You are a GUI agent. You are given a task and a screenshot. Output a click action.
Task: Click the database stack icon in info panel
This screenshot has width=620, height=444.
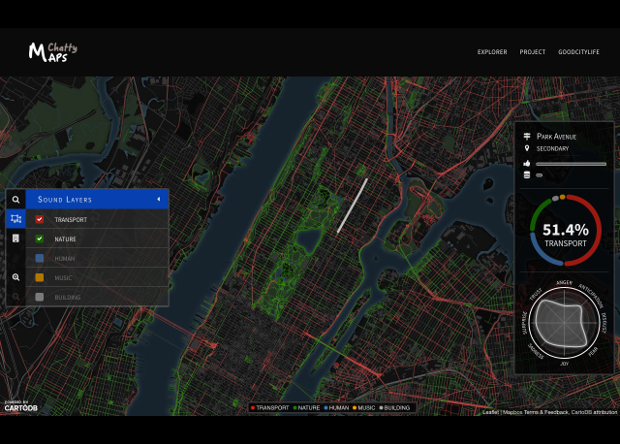(x=527, y=175)
